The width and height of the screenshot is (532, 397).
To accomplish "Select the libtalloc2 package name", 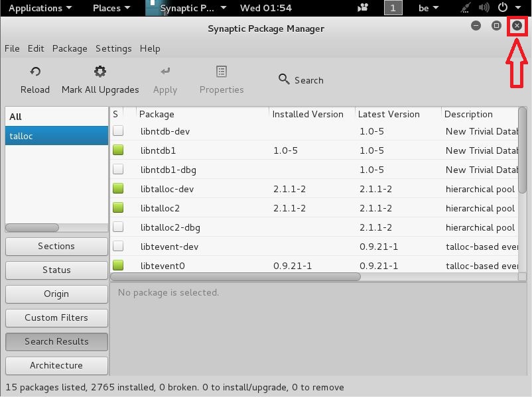I will point(160,208).
